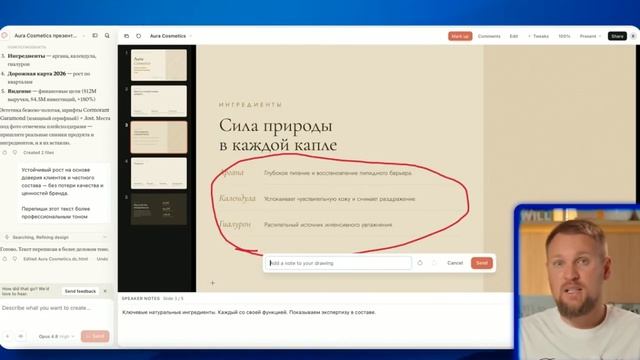Open the project title dropdown in chat header
The image size is (640, 360).
(84, 36)
